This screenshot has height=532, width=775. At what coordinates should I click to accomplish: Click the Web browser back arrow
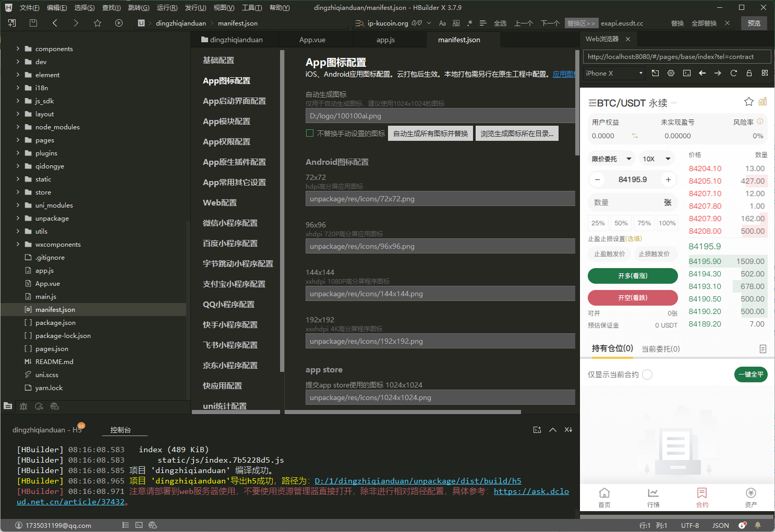click(703, 73)
